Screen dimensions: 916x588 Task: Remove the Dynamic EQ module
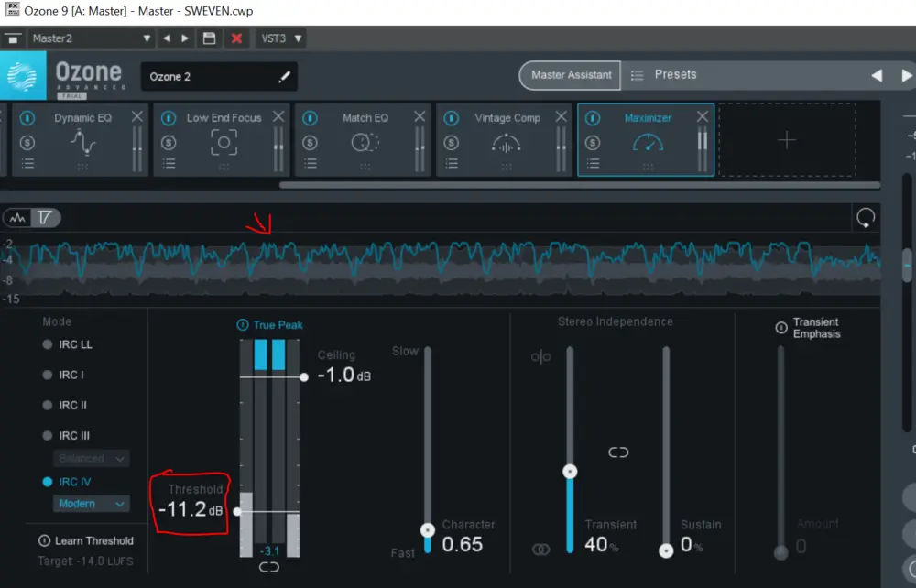(x=137, y=117)
